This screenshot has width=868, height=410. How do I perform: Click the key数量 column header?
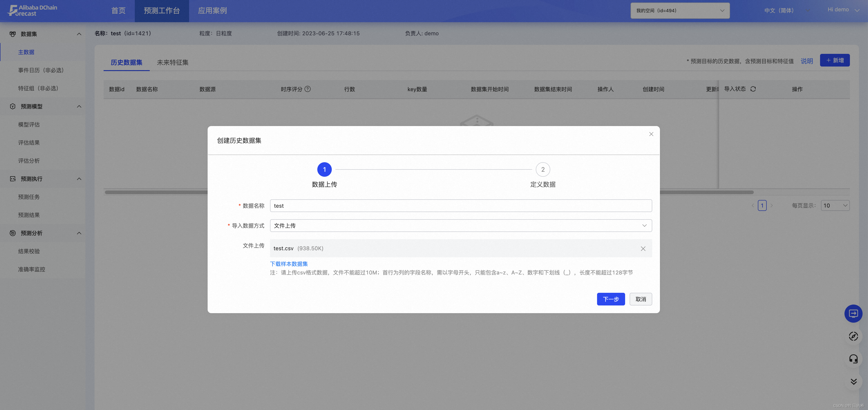coord(417,89)
